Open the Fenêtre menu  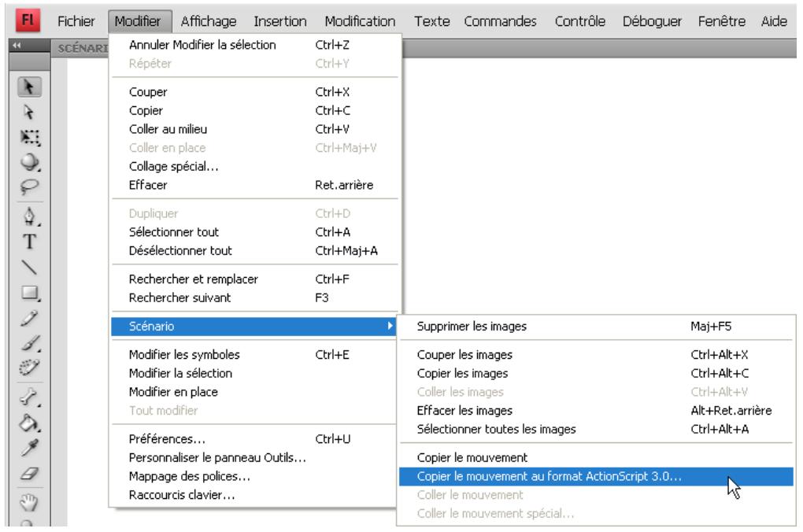(x=722, y=21)
